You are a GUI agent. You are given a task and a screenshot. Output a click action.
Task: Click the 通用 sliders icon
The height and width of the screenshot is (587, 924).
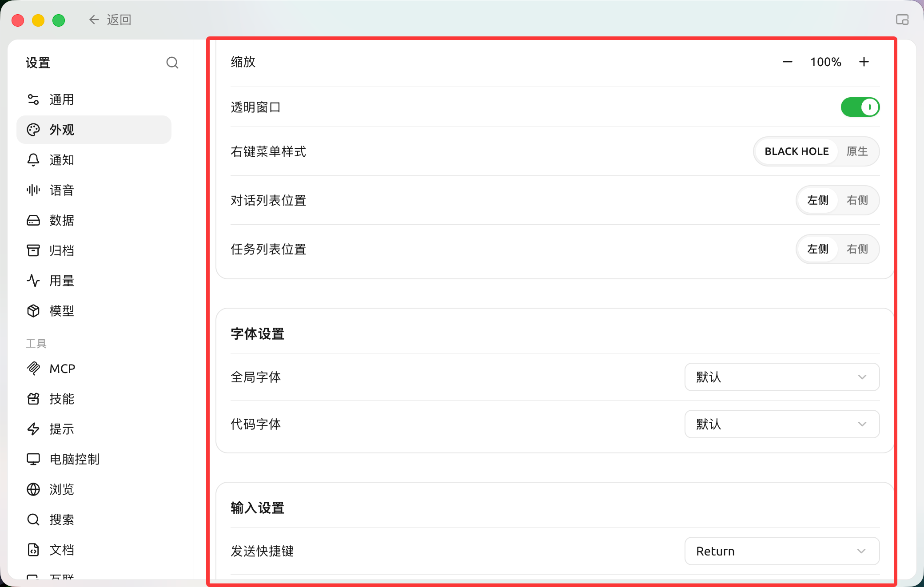tap(33, 99)
